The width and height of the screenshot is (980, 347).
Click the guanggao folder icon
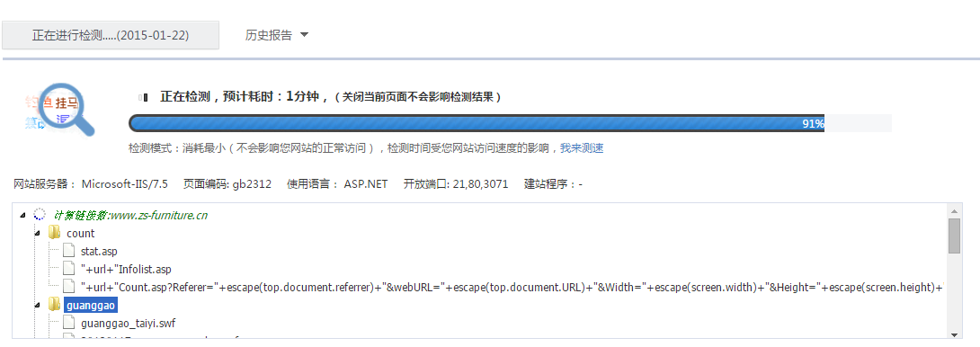(x=55, y=305)
